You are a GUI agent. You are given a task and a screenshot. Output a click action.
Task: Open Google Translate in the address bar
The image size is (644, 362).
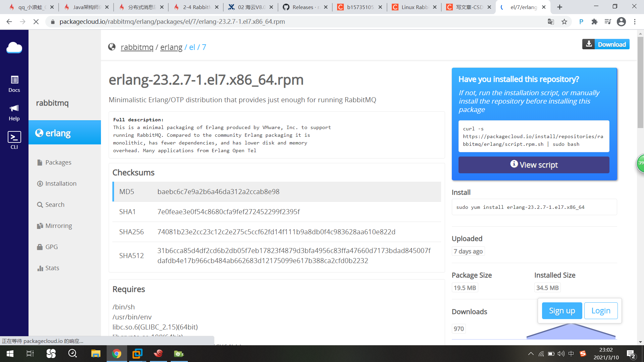point(550,21)
